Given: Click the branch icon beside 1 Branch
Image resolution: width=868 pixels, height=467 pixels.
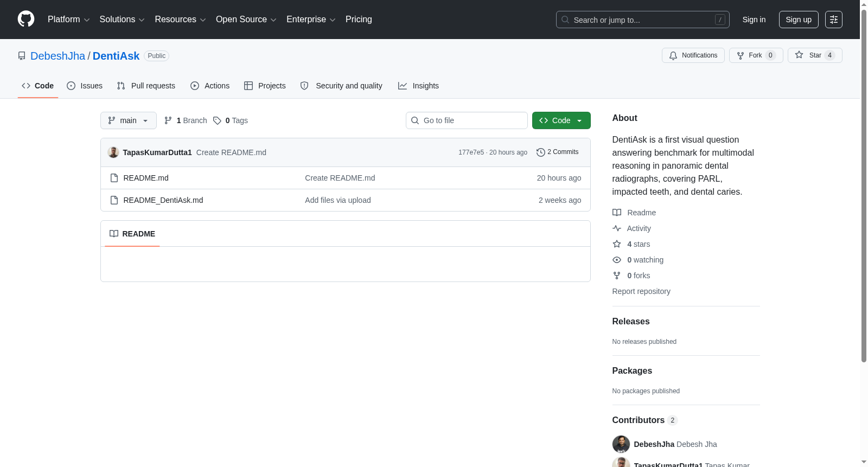Looking at the screenshot, I should coord(168,120).
